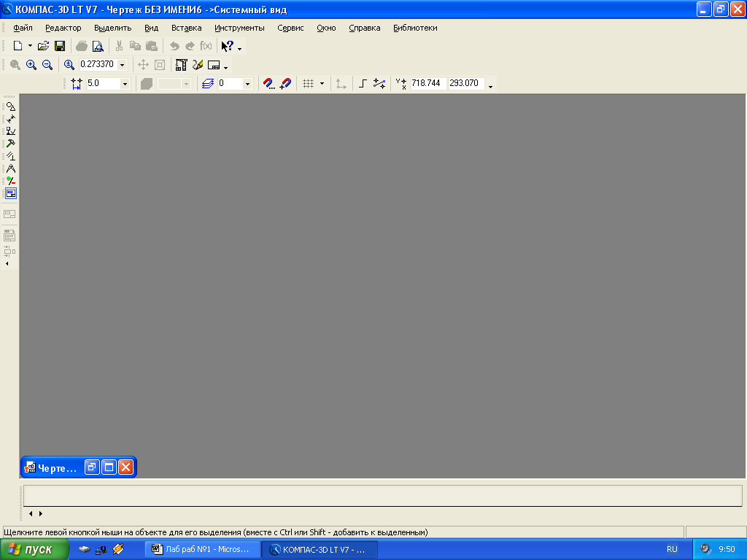The width and height of the screenshot is (747, 560).
Task: Click the lightning quick-launch icon on the taskbar
Action: coord(118,549)
